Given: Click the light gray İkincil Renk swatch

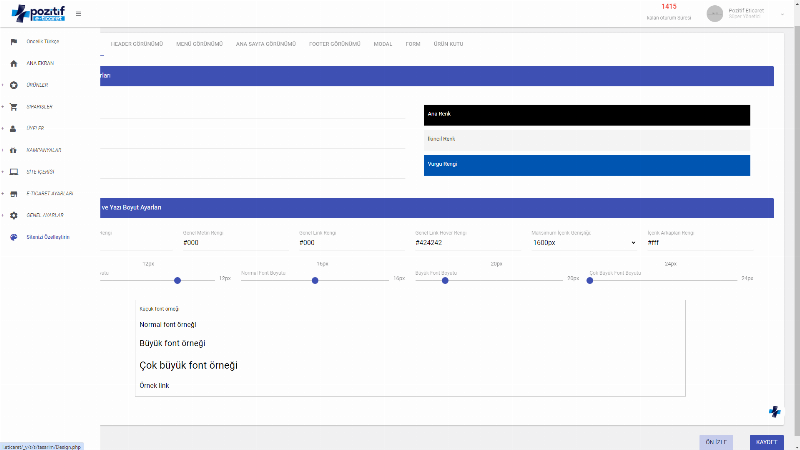Looking at the screenshot, I should [x=587, y=140].
